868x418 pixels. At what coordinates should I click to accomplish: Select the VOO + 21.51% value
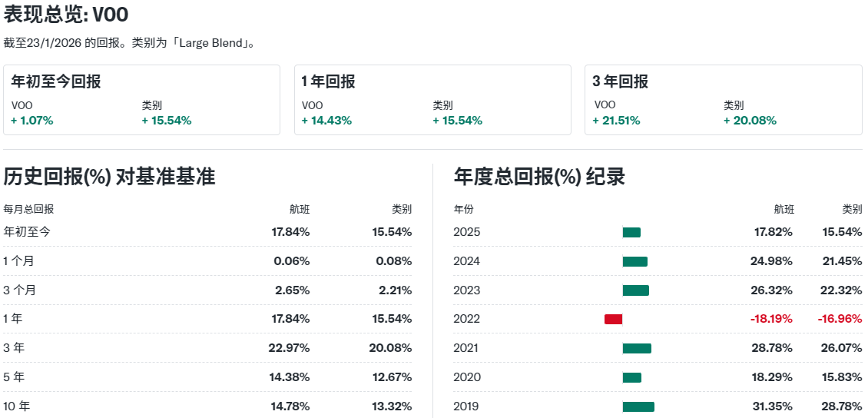(616, 120)
